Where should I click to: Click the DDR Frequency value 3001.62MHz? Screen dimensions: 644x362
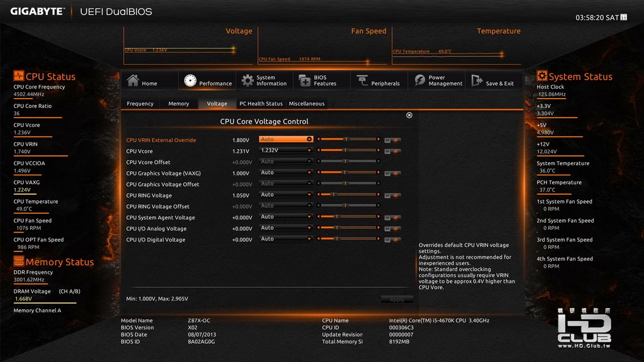(29, 280)
